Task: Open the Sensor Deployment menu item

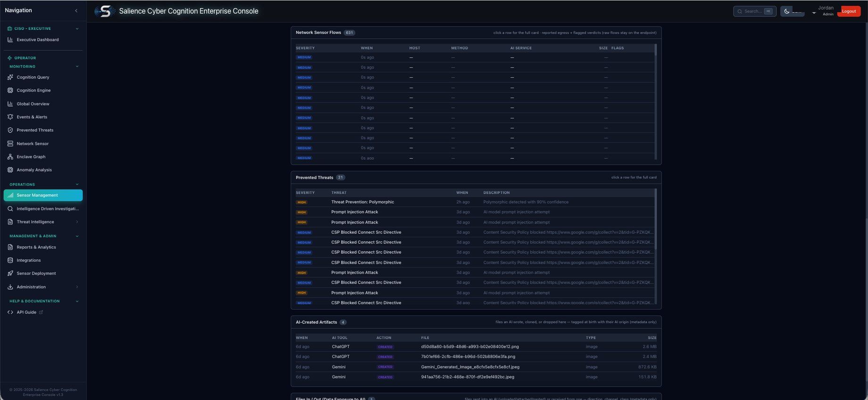Action: point(43,274)
